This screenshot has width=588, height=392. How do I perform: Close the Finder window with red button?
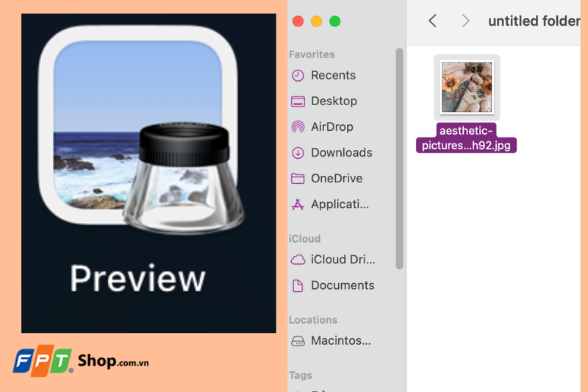coord(298,21)
